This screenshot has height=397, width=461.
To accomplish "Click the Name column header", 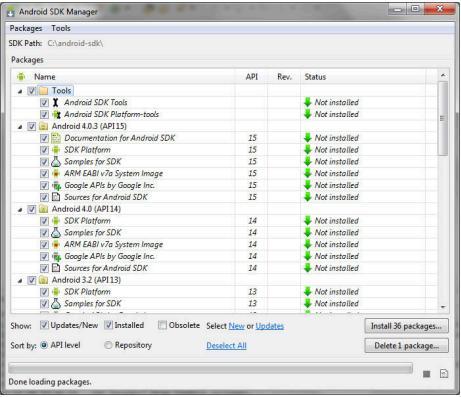I will pos(123,77).
